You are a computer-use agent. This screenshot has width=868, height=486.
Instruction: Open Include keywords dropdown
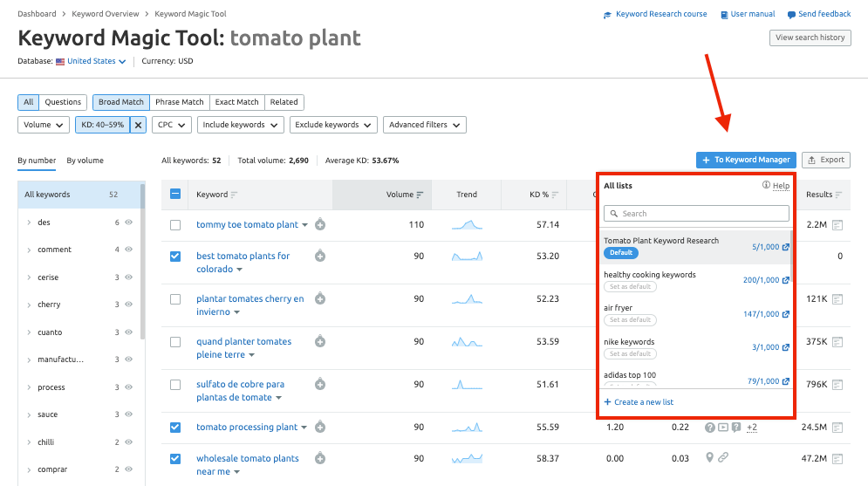(240, 125)
